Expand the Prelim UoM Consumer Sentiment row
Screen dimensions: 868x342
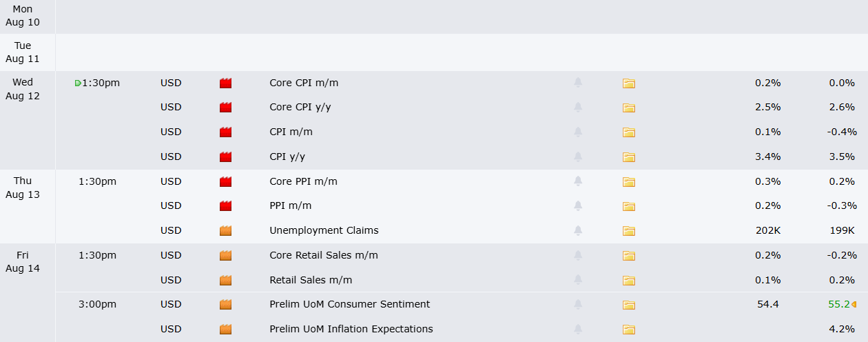coord(462,305)
